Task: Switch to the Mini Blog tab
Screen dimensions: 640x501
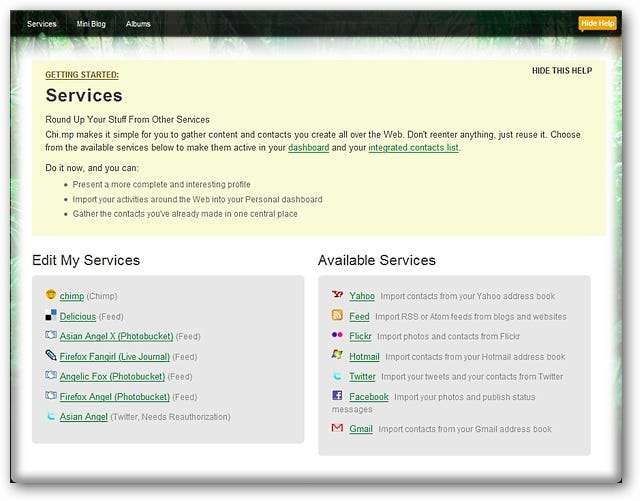Action: point(91,24)
